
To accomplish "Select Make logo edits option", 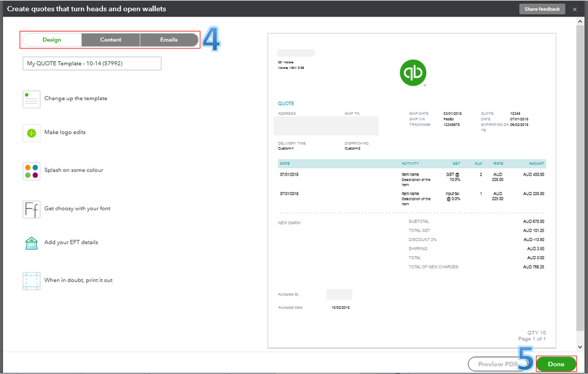I will coord(65,132).
